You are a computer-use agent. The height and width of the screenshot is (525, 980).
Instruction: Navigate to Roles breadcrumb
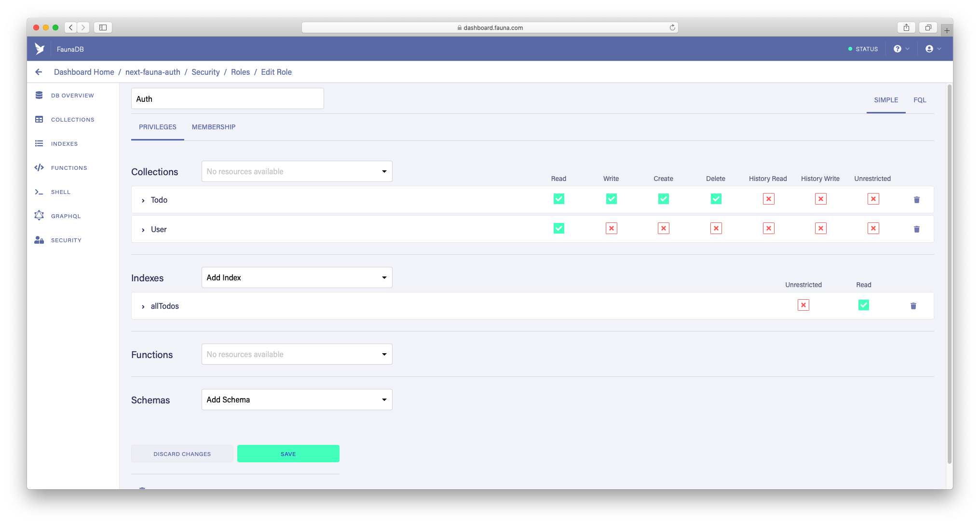240,72
